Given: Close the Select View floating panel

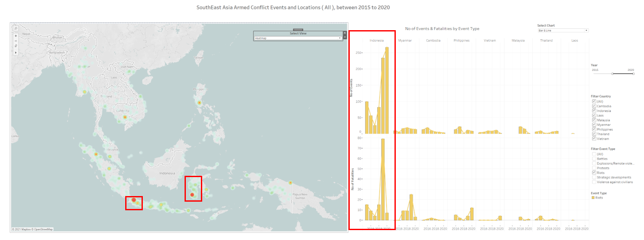Looking at the screenshot, I should pos(345,33).
